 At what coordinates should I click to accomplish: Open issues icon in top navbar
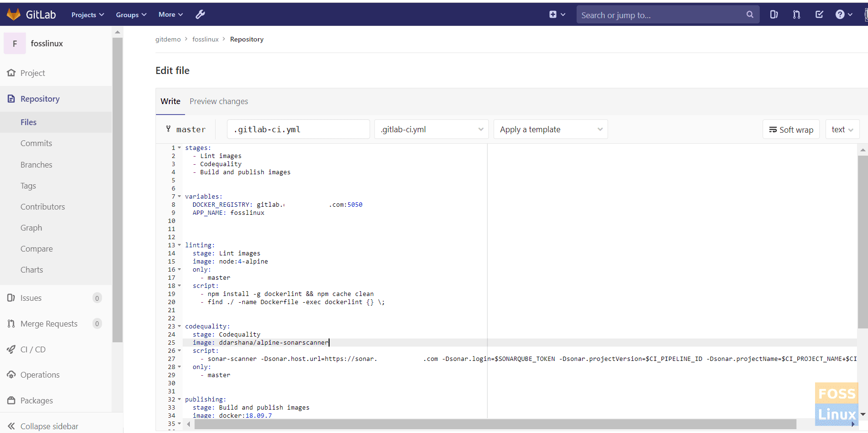[774, 14]
